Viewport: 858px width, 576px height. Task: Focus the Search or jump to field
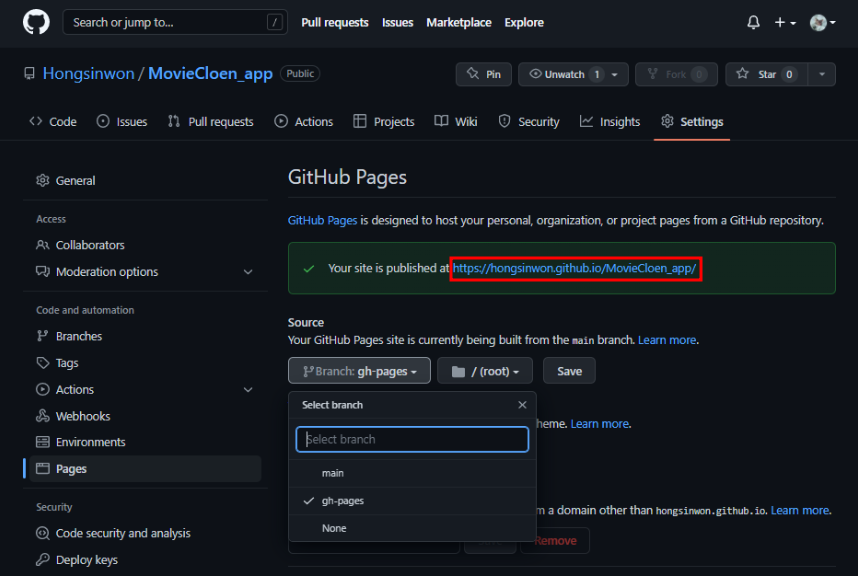tap(175, 22)
